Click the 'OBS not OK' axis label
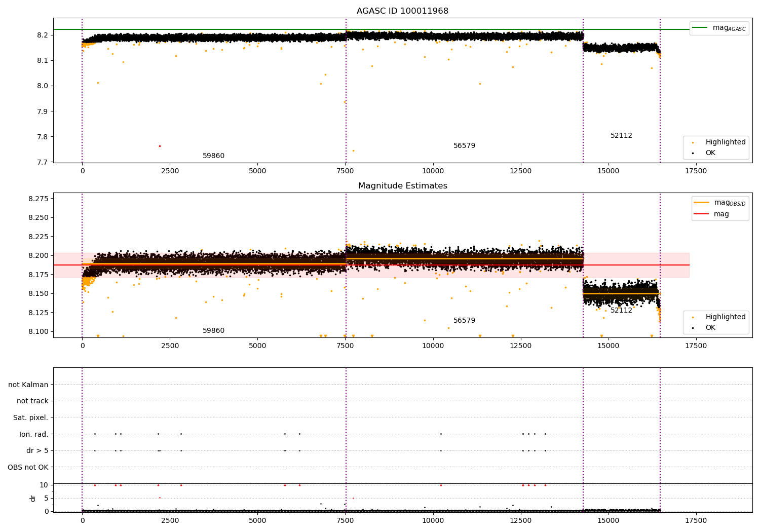 28,467
